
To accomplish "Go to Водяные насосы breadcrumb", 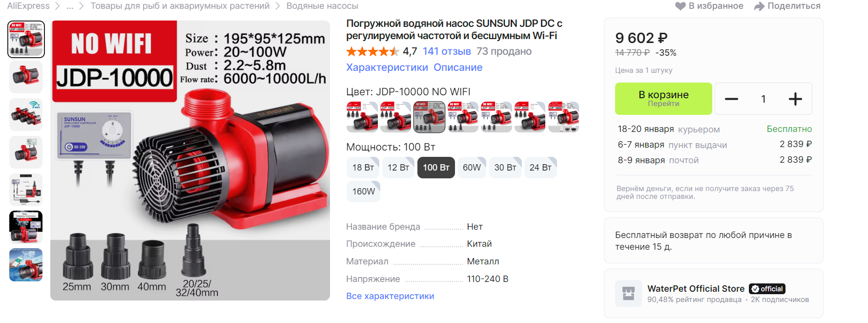I will point(322,6).
